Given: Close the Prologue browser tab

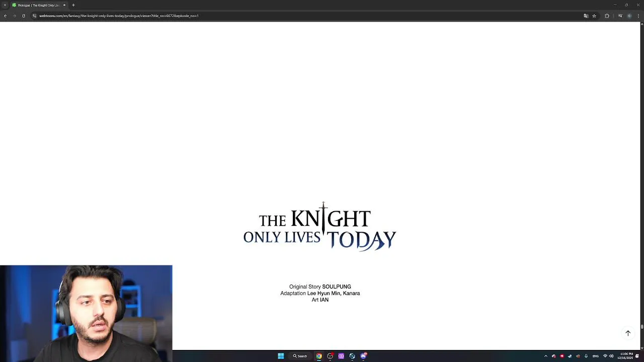Looking at the screenshot, I should pos(64,5).
